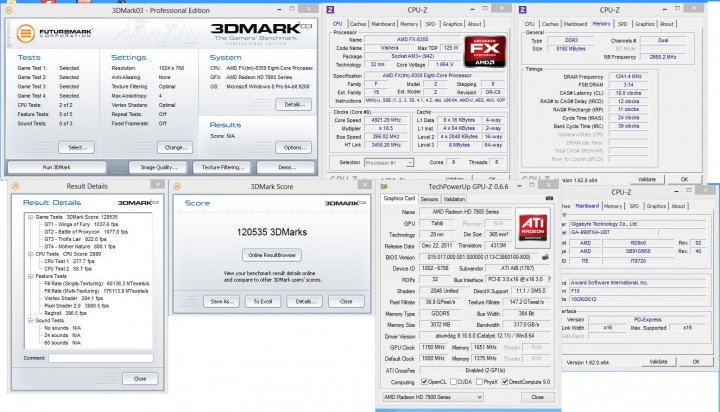The image size is (720, 412).
Task: Open Mainboard tab in first CPU-Z window
Action: click(383, 24)
